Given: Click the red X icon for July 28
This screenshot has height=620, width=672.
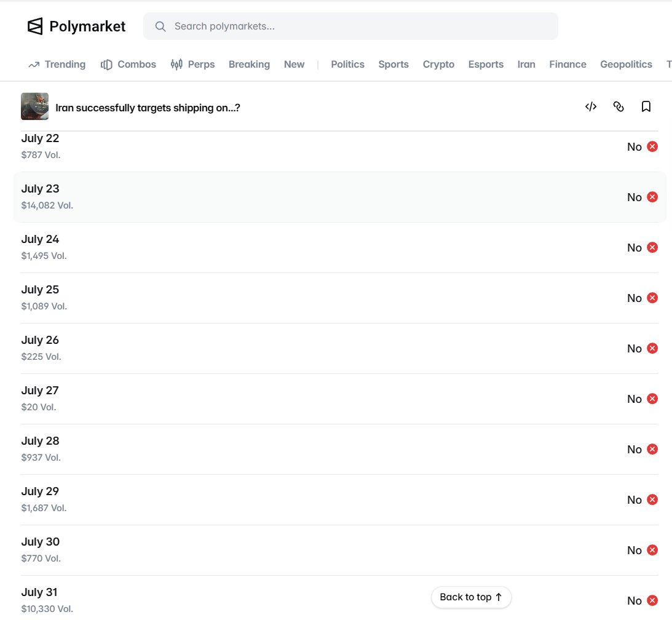Looking at the screenshot, I should 652,450.
